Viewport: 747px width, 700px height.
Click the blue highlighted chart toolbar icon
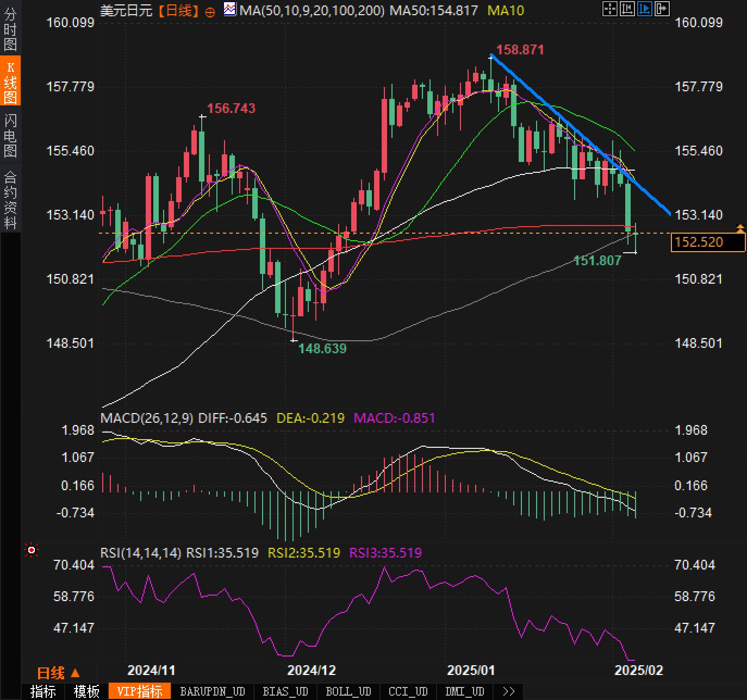[645, 9]
